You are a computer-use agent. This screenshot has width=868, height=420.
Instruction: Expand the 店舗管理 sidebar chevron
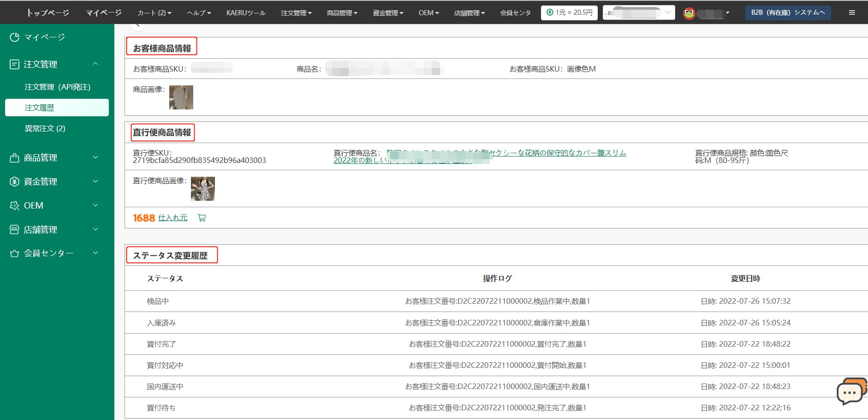(x=95, y=229)
